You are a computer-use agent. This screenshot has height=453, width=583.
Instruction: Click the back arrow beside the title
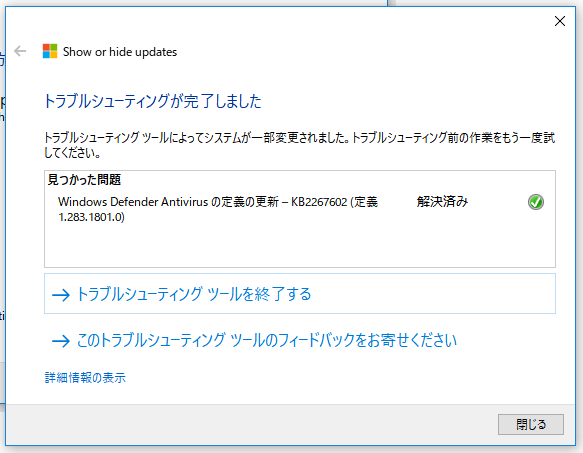click(20, 51)
